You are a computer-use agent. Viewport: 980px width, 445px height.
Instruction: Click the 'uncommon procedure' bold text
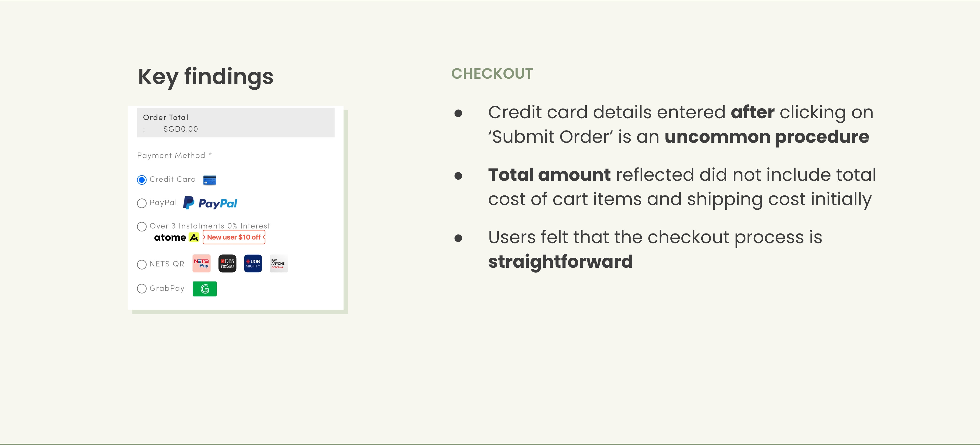(x=767, y=137)
